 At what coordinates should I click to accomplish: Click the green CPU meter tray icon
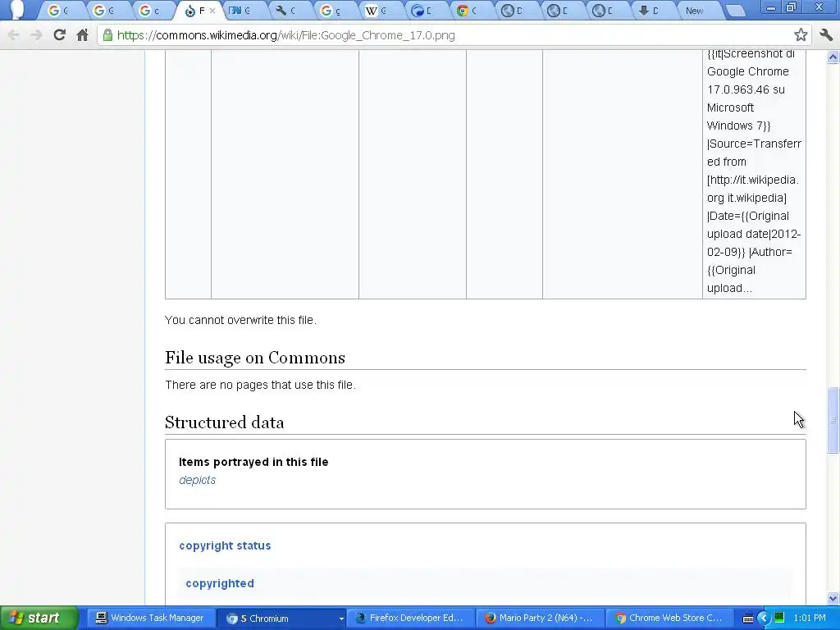[x=779, y=619]
